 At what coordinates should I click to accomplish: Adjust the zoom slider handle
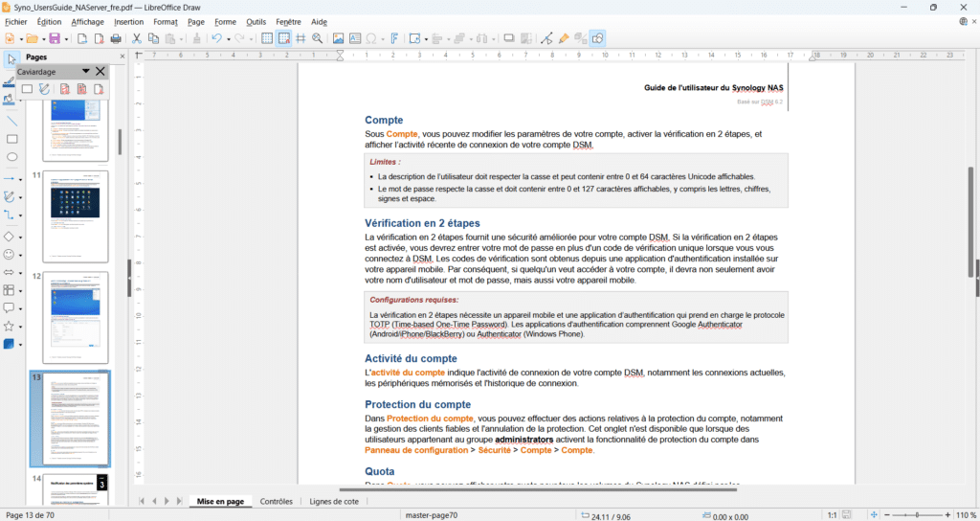918,515
